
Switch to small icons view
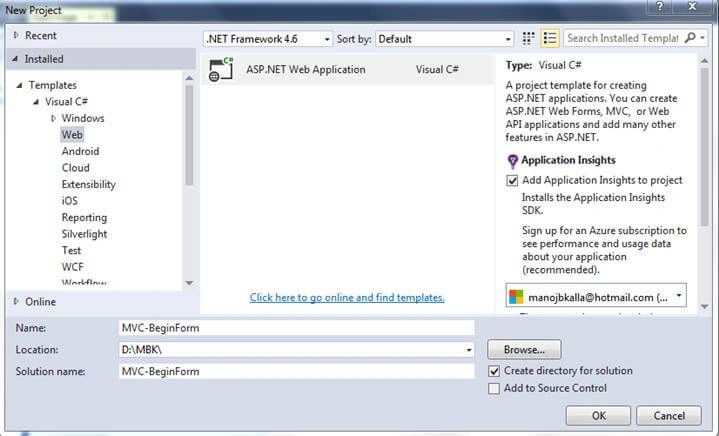[x=528, y=39]
